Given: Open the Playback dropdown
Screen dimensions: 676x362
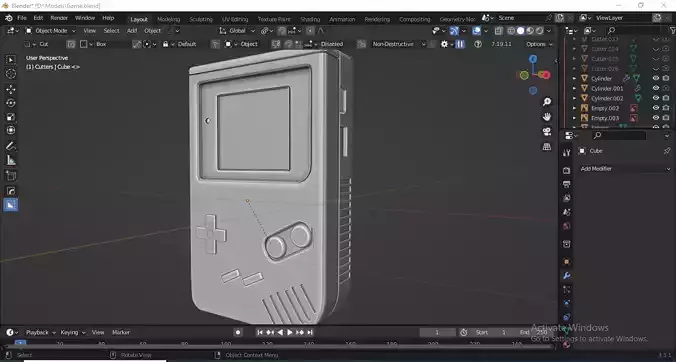Looking at the screenshot, I should [x=41, y=332].
